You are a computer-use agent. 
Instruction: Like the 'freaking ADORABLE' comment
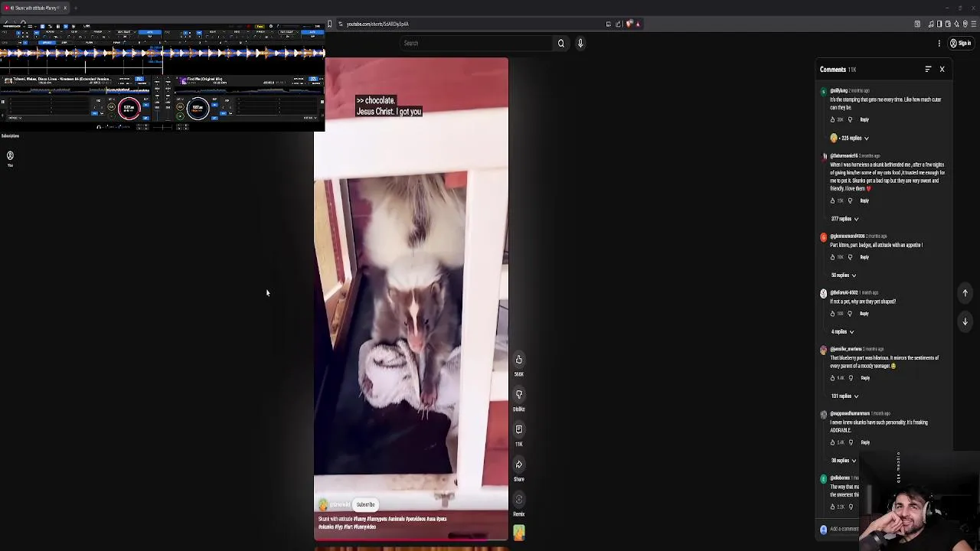point(833,442)
